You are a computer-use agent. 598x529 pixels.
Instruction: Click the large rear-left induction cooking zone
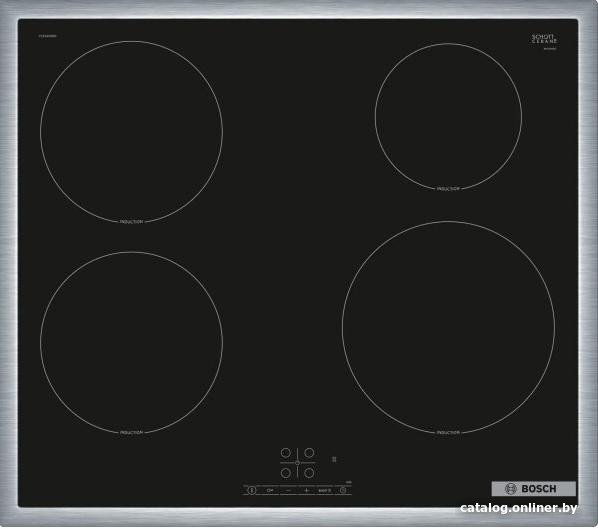[132, 132]
